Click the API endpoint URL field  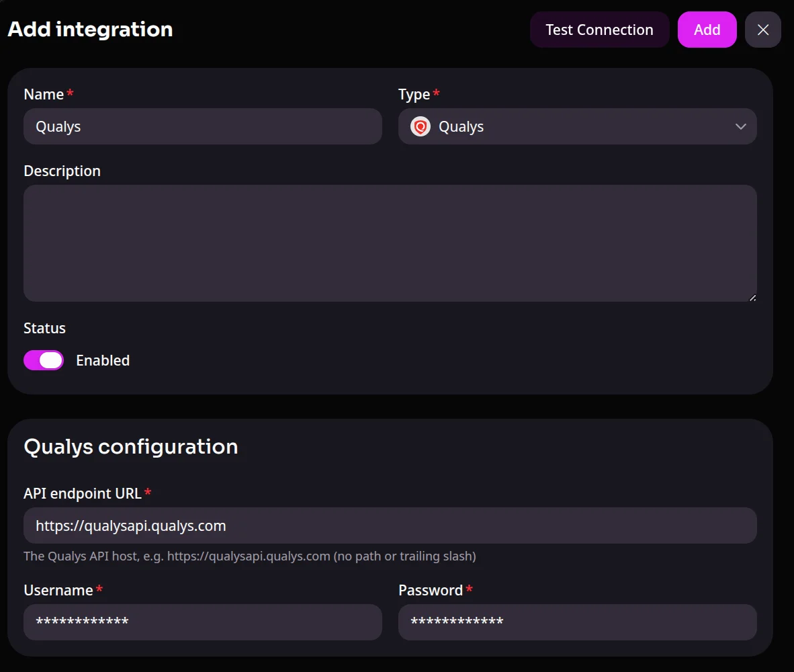pos(390,526)
